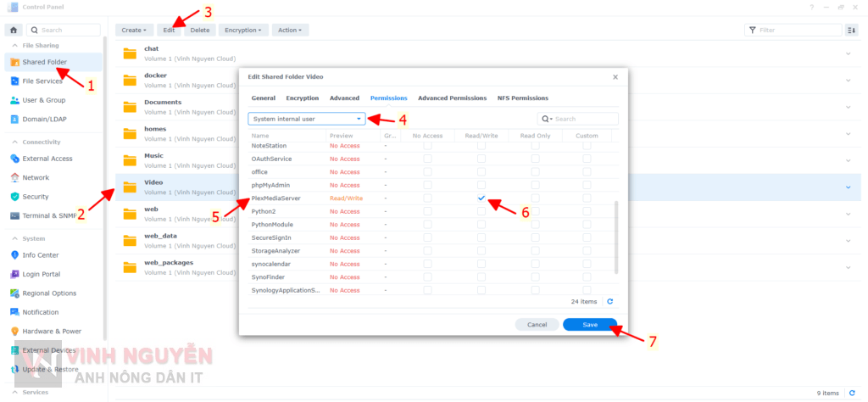Open External Access in the sidebar
Screen dimensions: 868x402
47,159
